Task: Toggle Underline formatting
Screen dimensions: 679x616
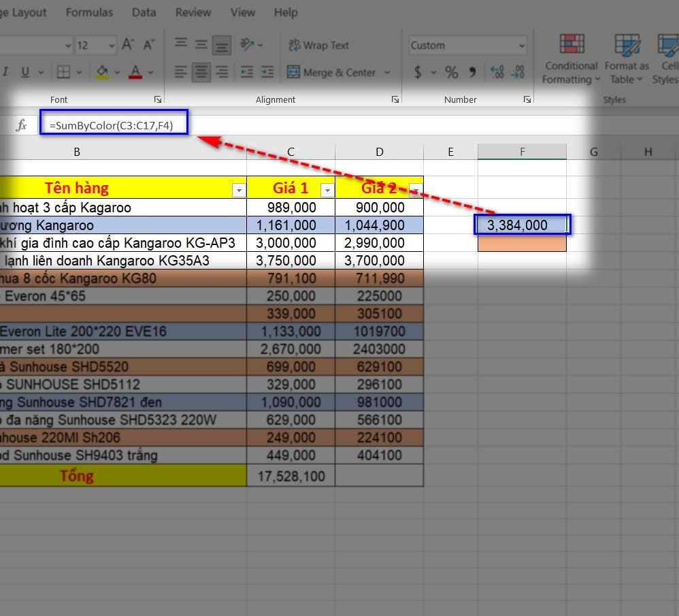Action: 25,72
